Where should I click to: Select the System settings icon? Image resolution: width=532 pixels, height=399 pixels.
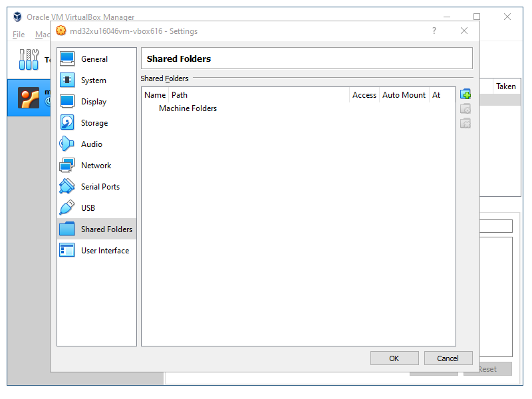[67, 80]
